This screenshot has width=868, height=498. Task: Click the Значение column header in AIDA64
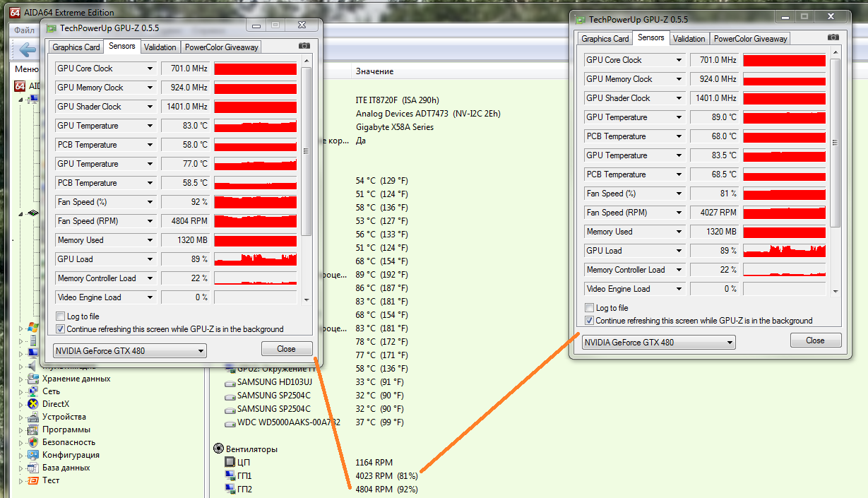pos(375,71)
